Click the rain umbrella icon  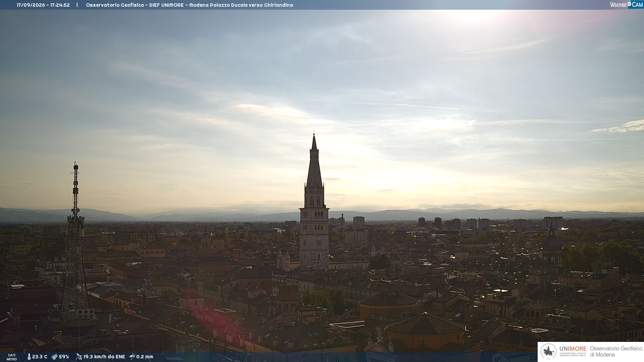[132, 357]
